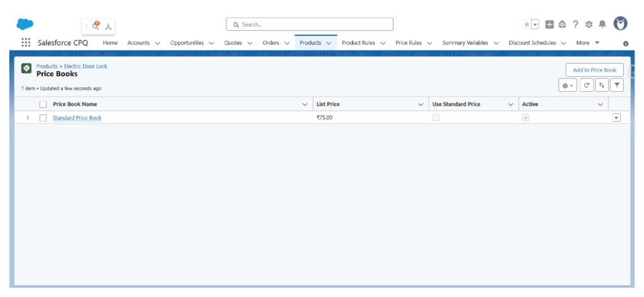Click the favorites star icon
644x297 pixels.
[x=526, y=25]
